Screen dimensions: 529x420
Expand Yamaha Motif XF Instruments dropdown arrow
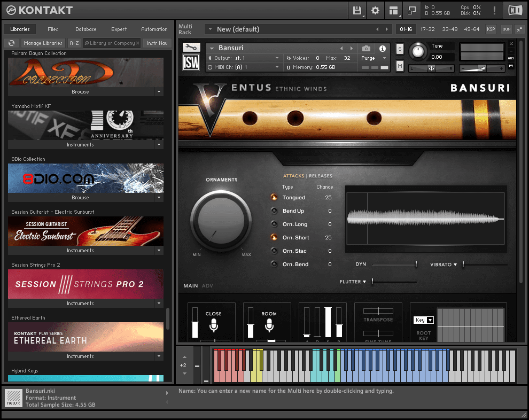(159, 145)
